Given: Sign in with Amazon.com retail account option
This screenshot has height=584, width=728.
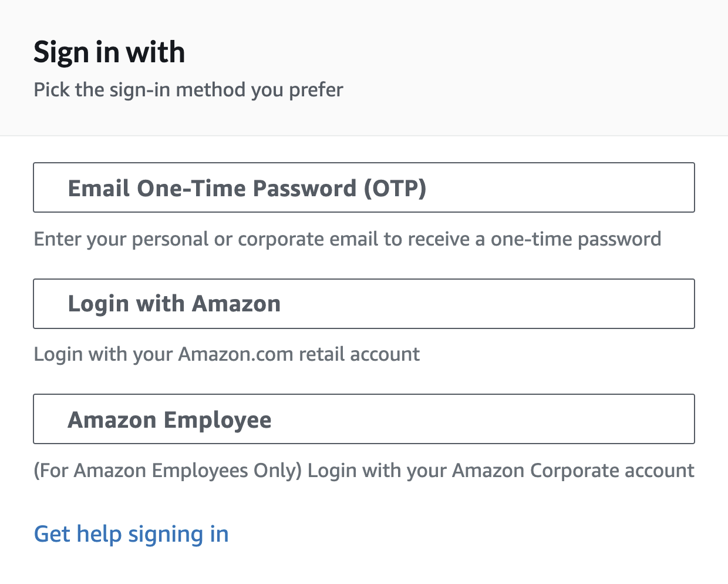Looking at the screenshot, I should [x=364, y=304].
